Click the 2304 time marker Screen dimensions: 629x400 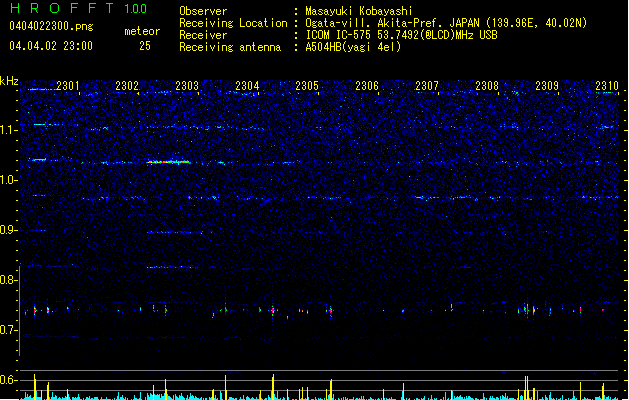247,86
